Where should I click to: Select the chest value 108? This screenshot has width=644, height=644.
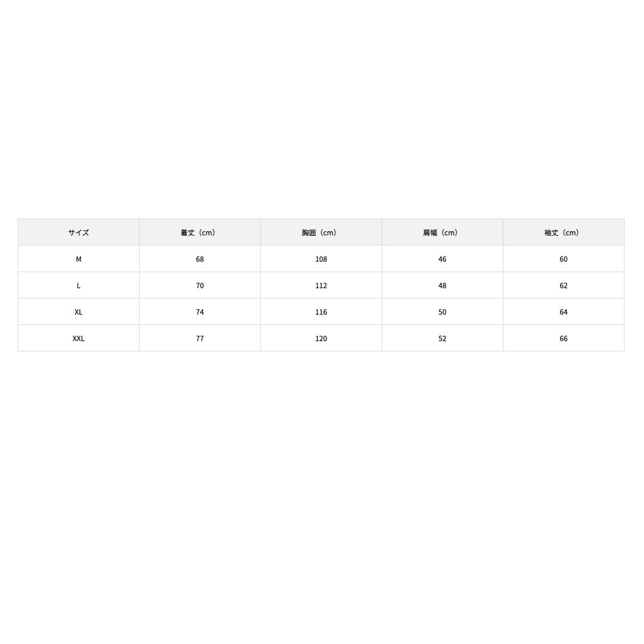(x=321, y=259)
